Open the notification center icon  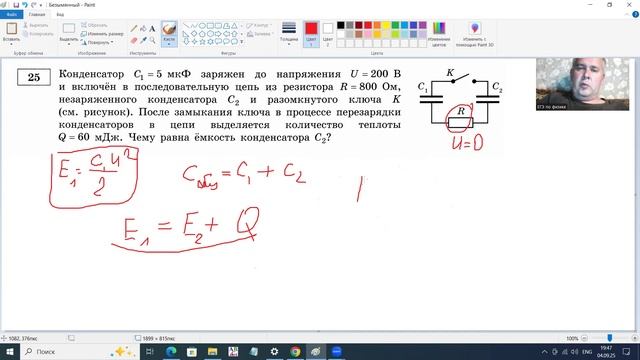pos(627,351)
